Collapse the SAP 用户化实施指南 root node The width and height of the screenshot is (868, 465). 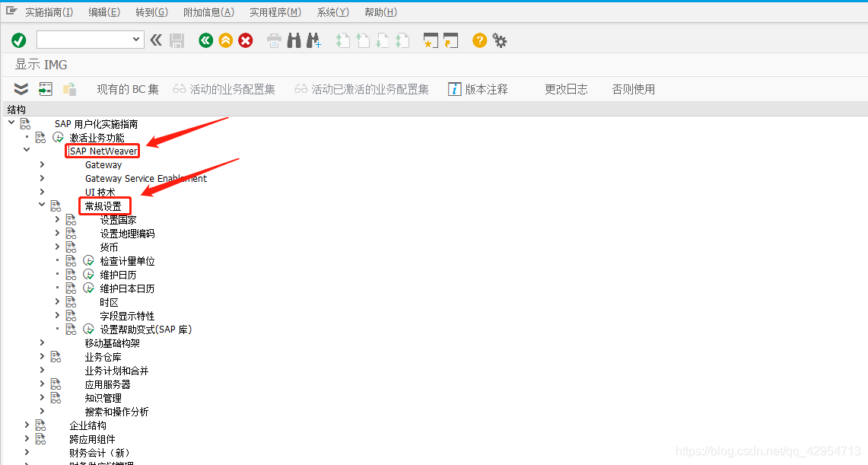tap(11, 123)
